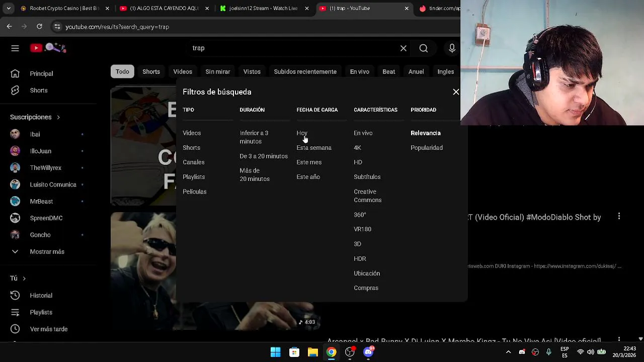Open Historial in the sidebar
The image size is (644, 362).
pos(41,296)
